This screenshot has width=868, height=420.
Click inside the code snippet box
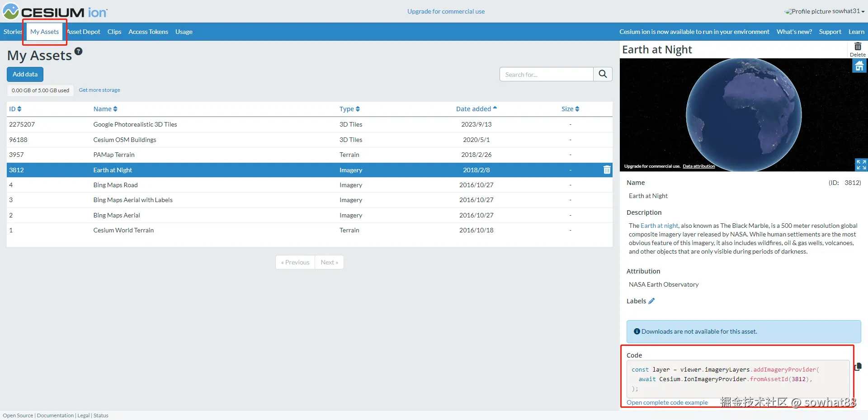coord(738,379)
